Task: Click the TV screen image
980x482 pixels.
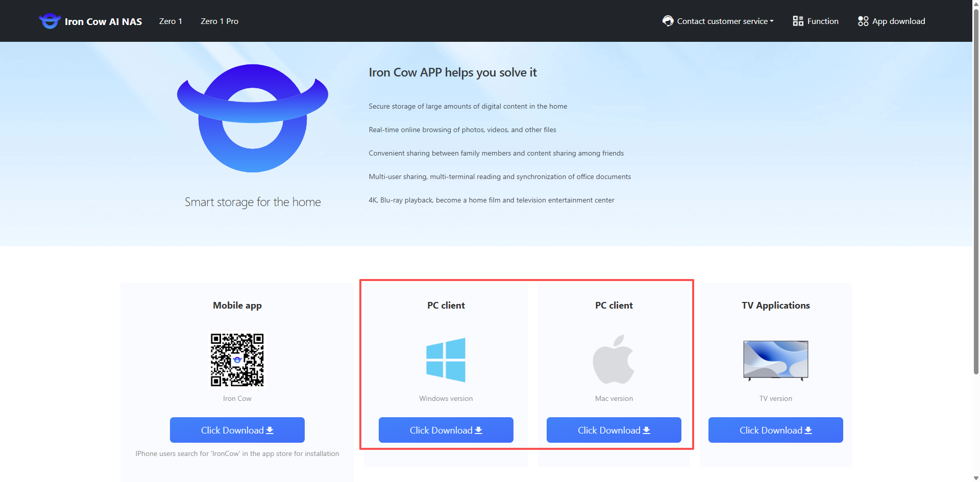Action: pos(775,360)
